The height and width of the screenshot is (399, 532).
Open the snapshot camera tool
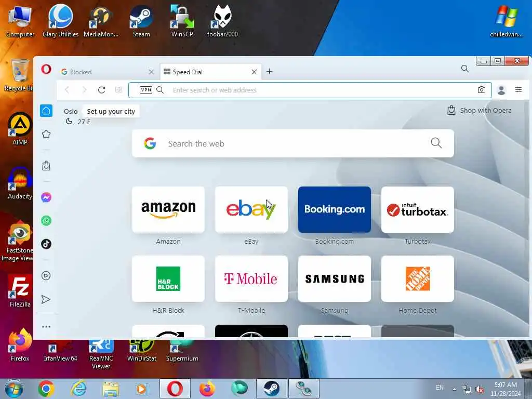click(x=481, y=90)
